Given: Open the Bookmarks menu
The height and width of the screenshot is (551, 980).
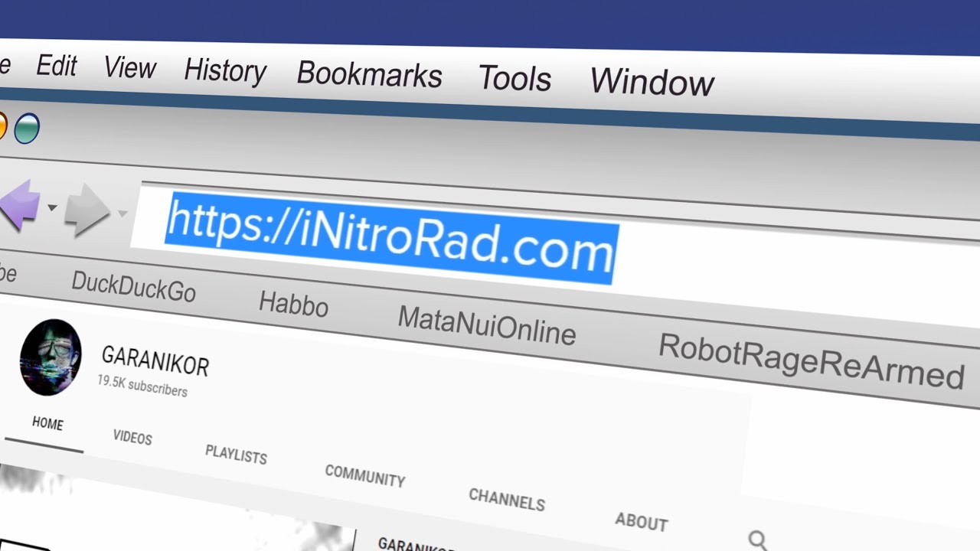Looking at the screenshot, I should pos(369,74).
